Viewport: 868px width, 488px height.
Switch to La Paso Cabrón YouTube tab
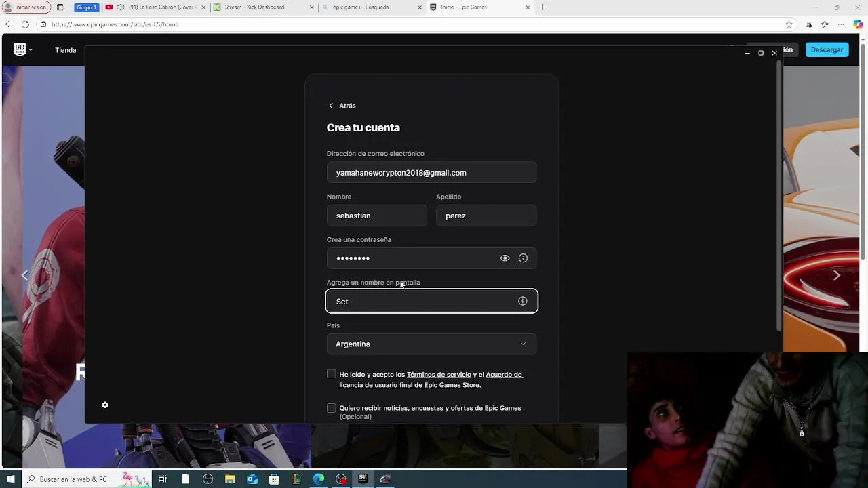coord(156,7)
